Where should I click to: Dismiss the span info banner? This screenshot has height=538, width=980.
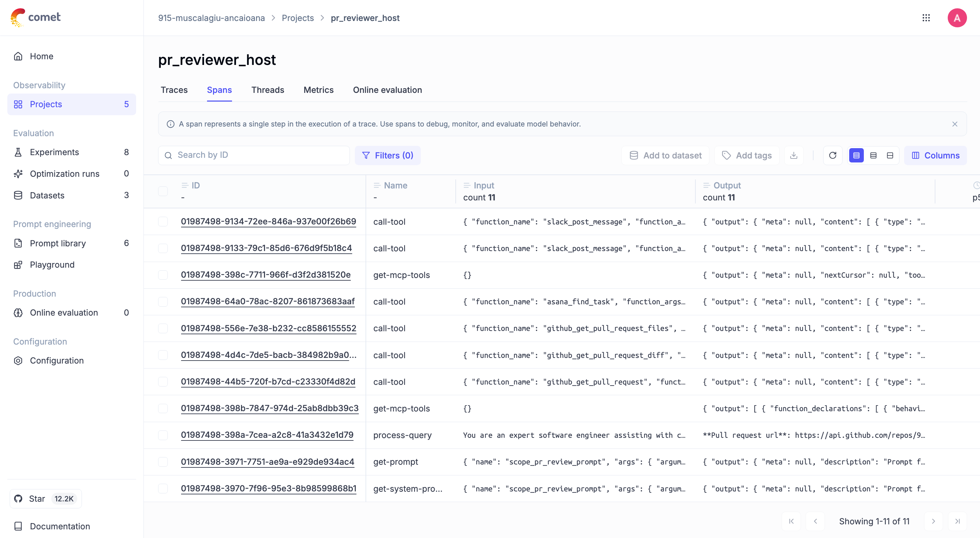click(954, 124)
